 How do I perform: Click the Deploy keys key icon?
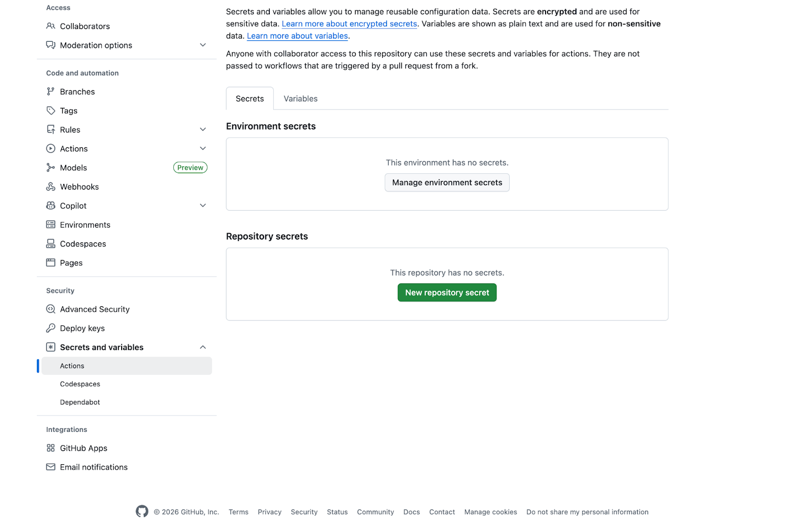[51, 328]
